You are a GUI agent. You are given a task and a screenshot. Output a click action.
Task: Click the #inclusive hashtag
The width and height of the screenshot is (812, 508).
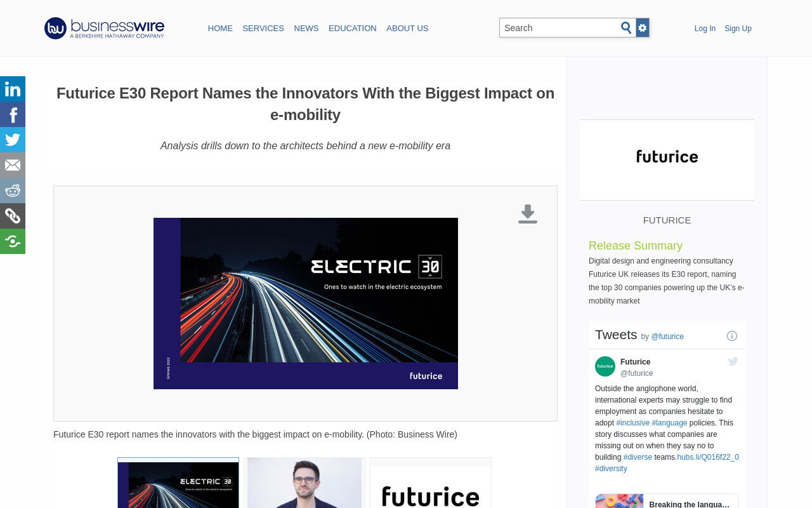pos(633,423)
